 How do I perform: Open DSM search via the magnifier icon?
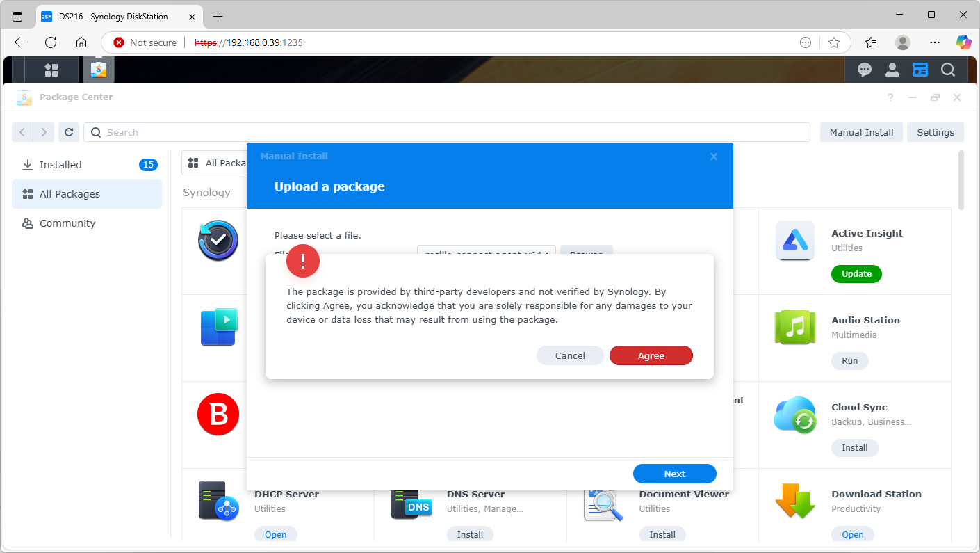(x=948, y=70)
